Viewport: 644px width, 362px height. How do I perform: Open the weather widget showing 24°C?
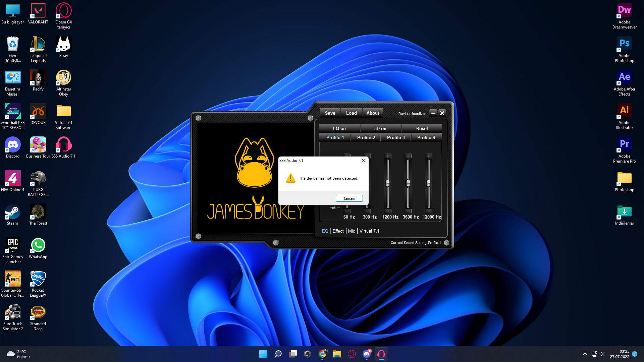[18, 354]
